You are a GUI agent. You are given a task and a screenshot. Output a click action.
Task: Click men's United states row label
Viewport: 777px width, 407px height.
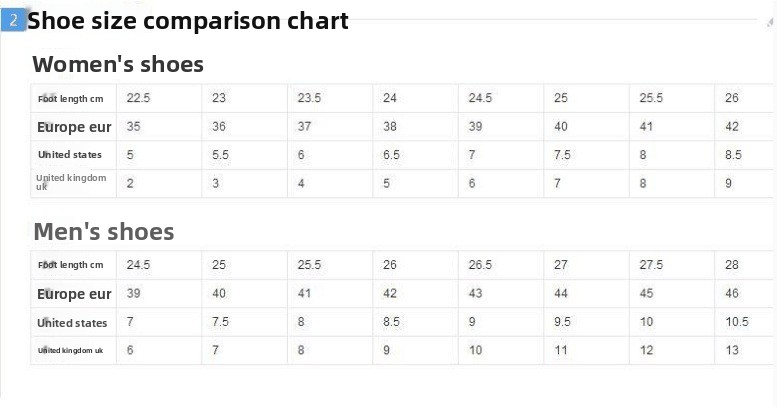coord(72,323)
